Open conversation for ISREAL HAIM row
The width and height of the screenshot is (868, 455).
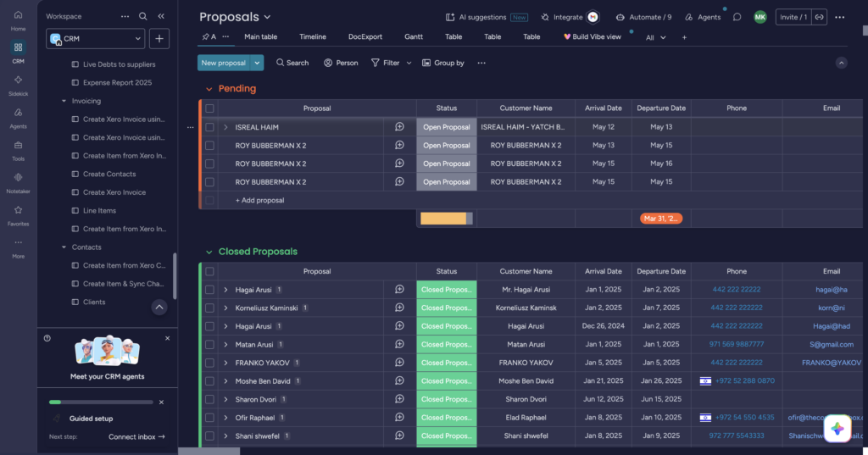point(399,127)
